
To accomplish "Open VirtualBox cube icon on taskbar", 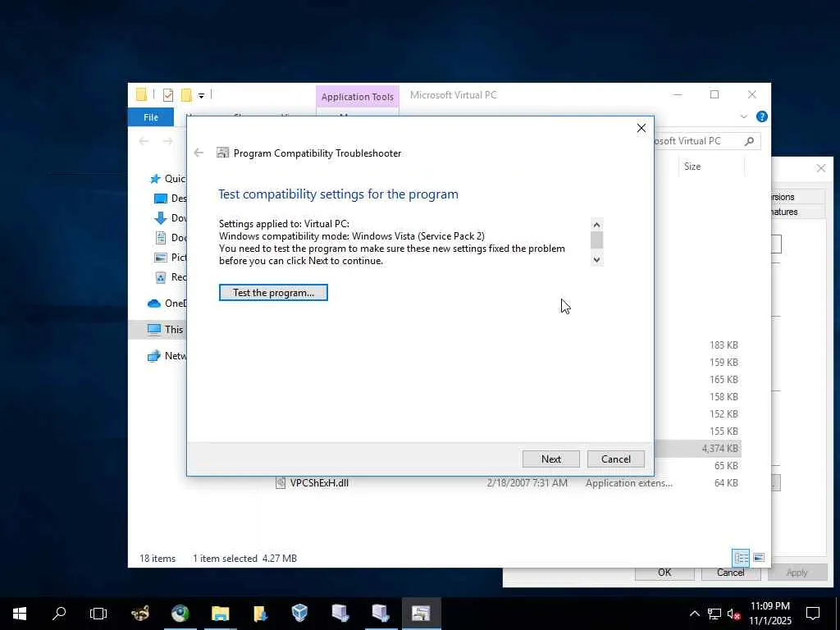I will click(x=300, y=614).
